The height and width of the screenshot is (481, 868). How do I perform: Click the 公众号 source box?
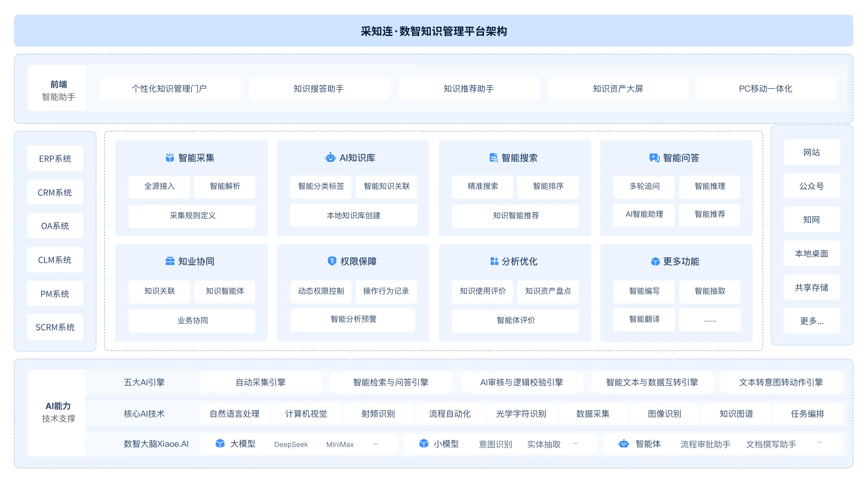coord(812,186)
